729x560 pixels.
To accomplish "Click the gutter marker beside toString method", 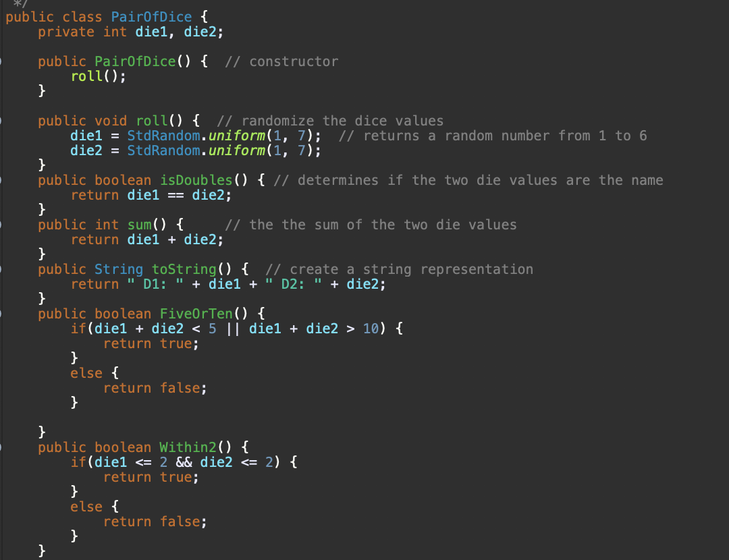I will click(x=2, y=269).
